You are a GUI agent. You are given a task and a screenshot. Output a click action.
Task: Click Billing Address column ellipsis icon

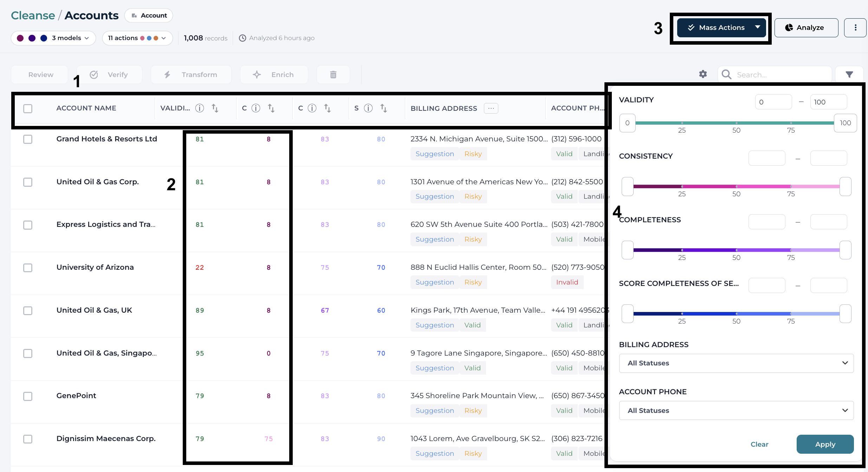coord(491,108)
